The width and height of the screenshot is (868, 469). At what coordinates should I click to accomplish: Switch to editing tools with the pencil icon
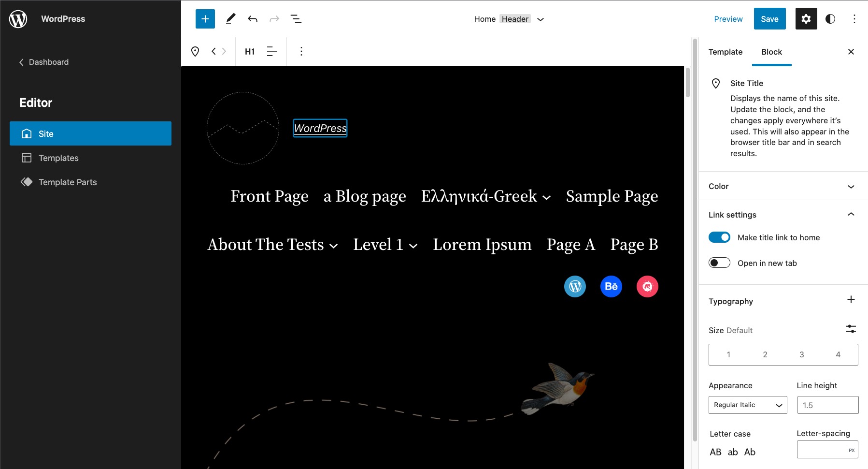coord(230,18)
